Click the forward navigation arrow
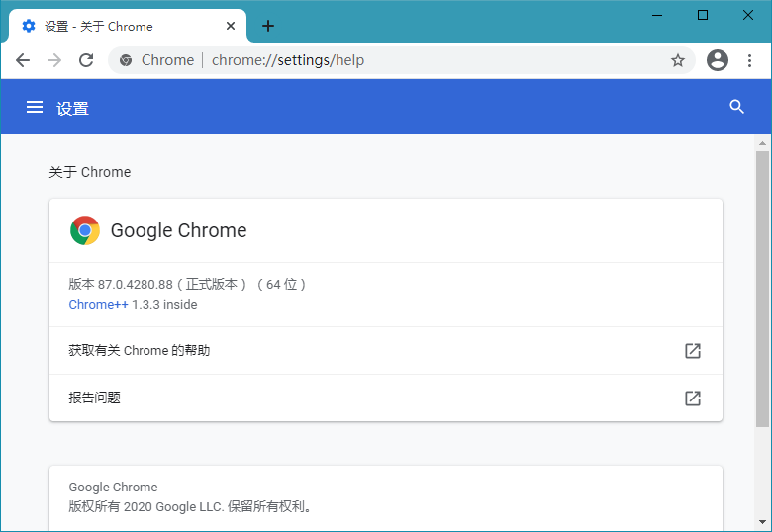The height and width of the screenshot is (532, 772). tap(54, 60)
